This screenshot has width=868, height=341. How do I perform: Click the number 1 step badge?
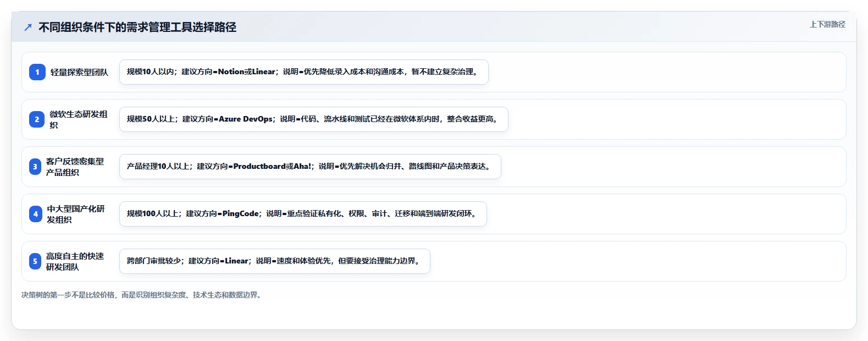pyautogui.click(x=37, y=72)
